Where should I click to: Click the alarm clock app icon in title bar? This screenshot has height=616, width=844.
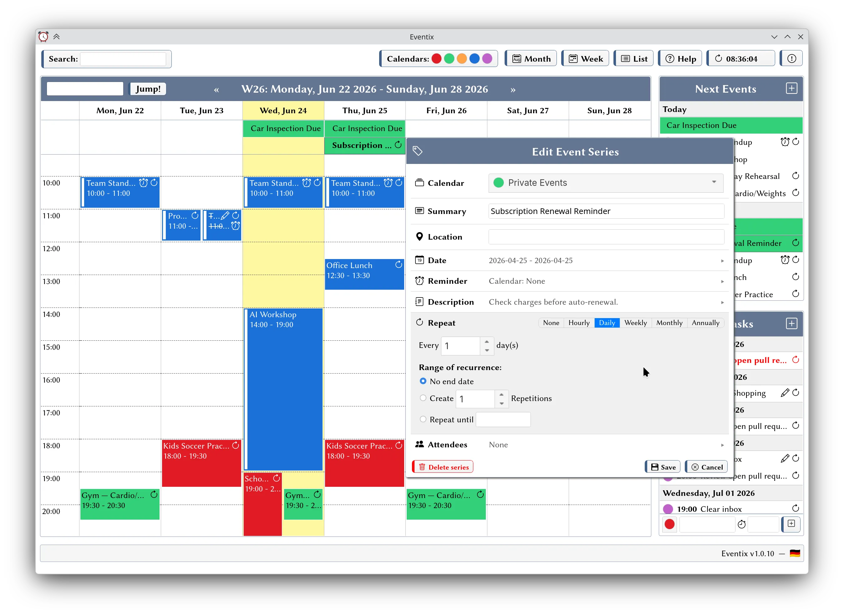(43, 37)
